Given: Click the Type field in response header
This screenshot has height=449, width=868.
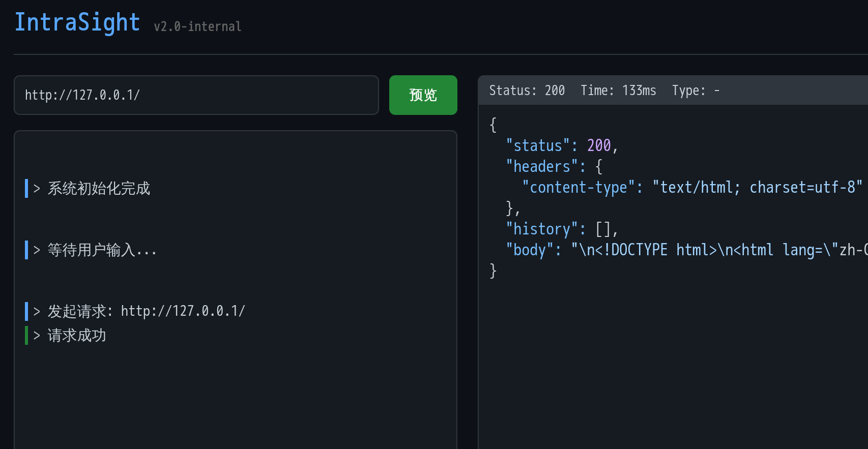Looking at the screenshot, I should (x=695, y=91).
